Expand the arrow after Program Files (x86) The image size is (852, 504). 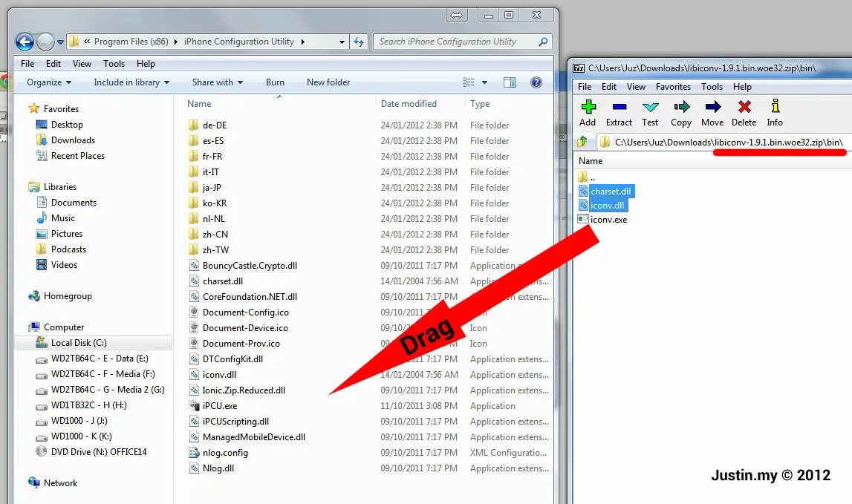pyautogui.click(x=176, y=42)
